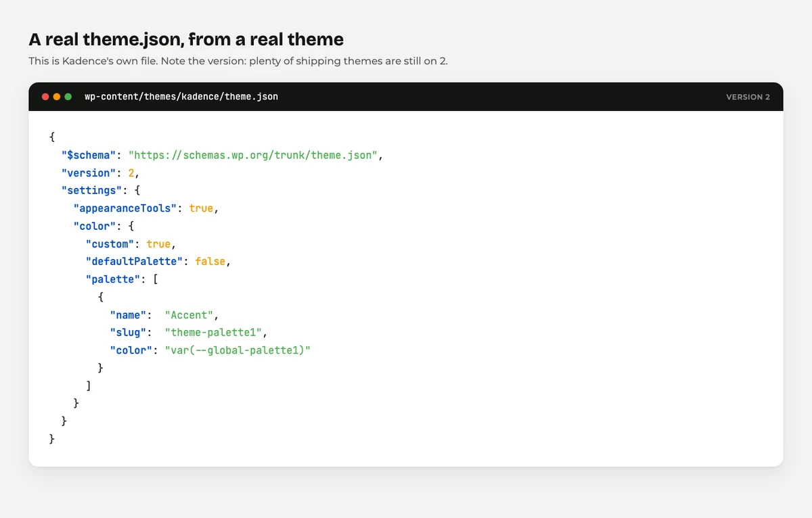
Task: Click the "palette" key
Action: coord(113,279)
